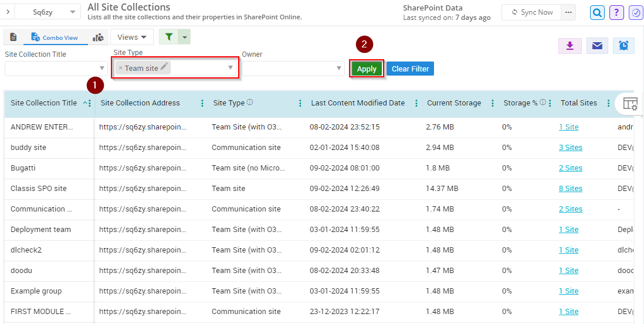Select the document-only view icon
This screenshot has width=644, height=324.
pos(13,37)
